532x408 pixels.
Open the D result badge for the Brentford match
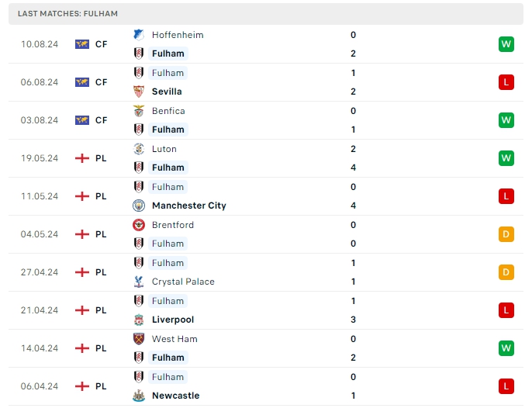pos(506,234)
